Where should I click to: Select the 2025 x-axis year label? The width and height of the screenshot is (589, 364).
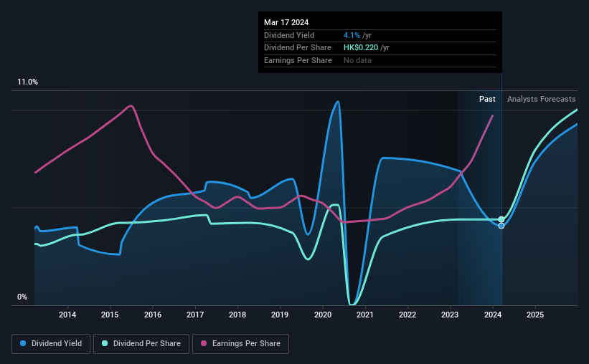click(535, 315)
